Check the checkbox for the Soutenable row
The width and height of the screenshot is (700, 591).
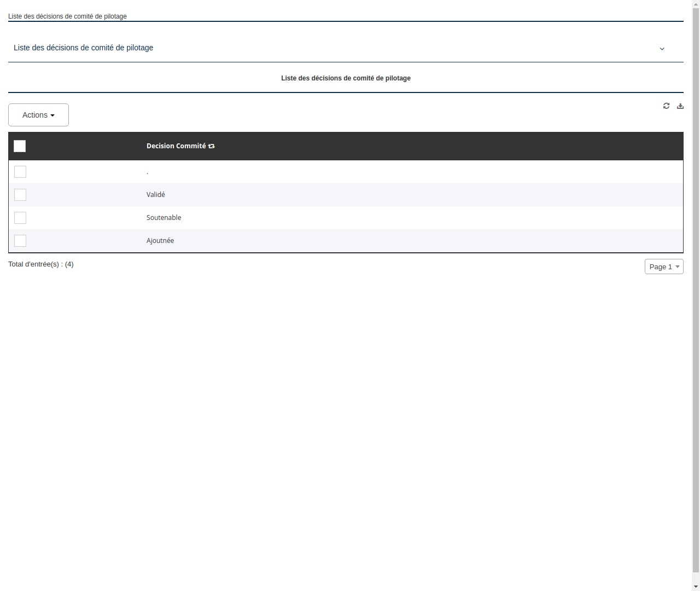(20, 218)
